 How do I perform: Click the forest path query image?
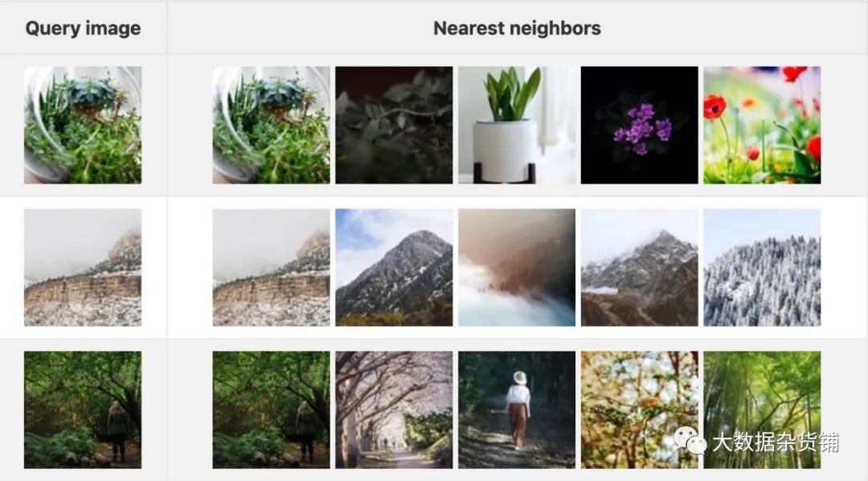click(x=83, y=409)
